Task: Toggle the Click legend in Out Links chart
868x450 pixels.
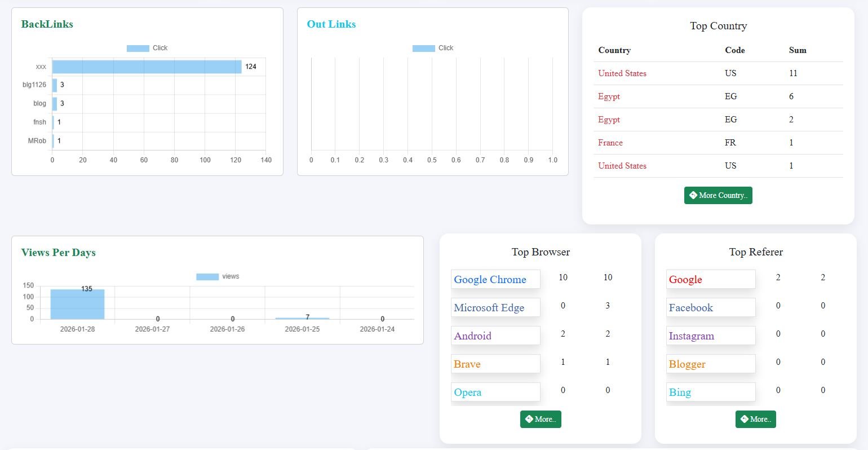Action: point(433,48)
